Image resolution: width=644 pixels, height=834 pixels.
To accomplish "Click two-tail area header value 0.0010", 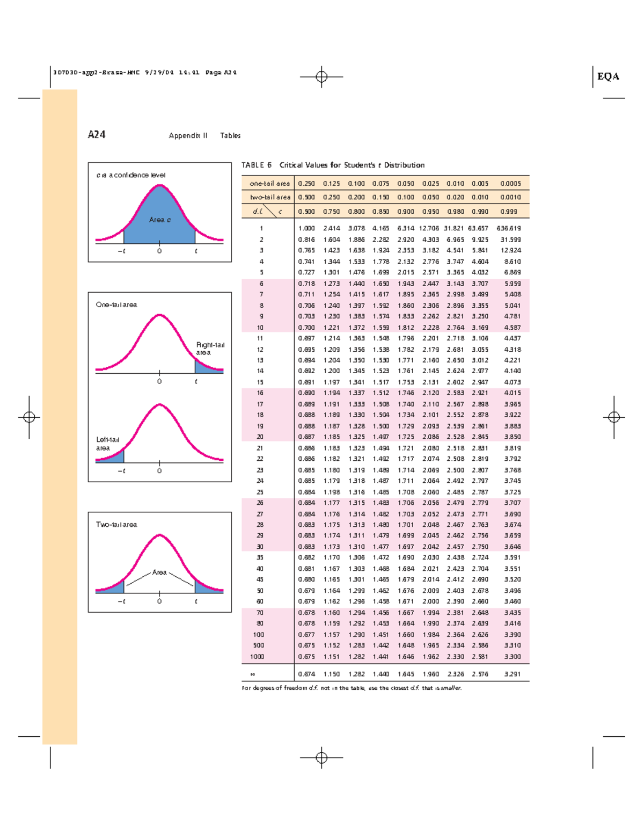I will click(510, 198).
